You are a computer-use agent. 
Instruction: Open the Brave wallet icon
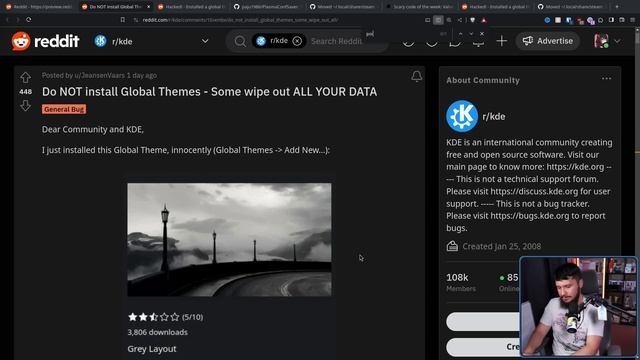(622, 20)
